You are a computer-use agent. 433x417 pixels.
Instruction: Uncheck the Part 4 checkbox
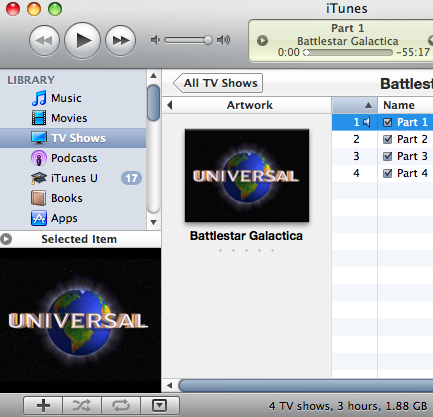pyautogui.click(x=387, y=173)
